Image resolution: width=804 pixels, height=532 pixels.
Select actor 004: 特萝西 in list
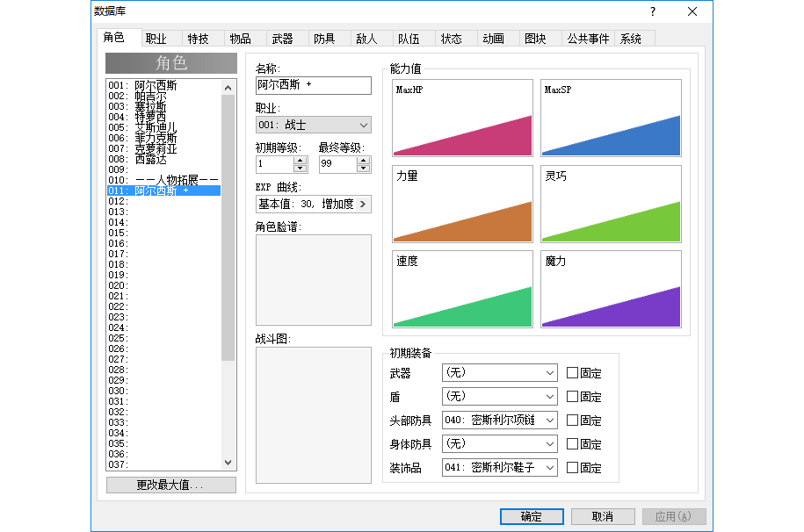(x=164, y=117)
